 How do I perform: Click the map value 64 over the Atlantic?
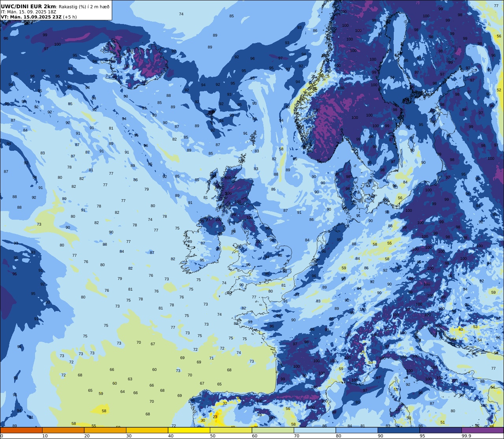(x=122, y=391)
